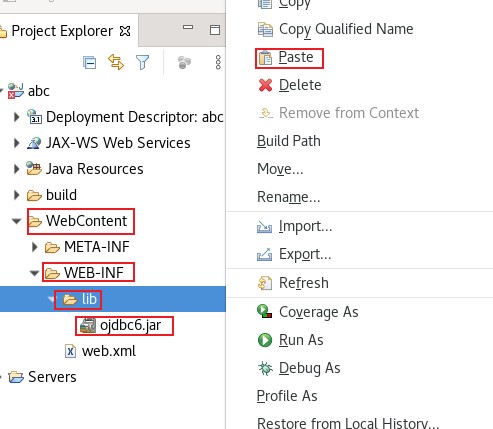
Task: Click the Paste clipboard icon
Action: coord(265,58)
